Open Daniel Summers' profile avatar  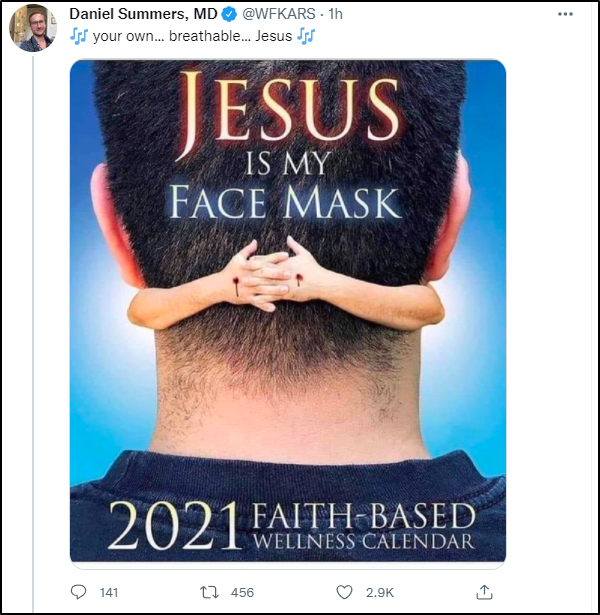click(32, 28)
